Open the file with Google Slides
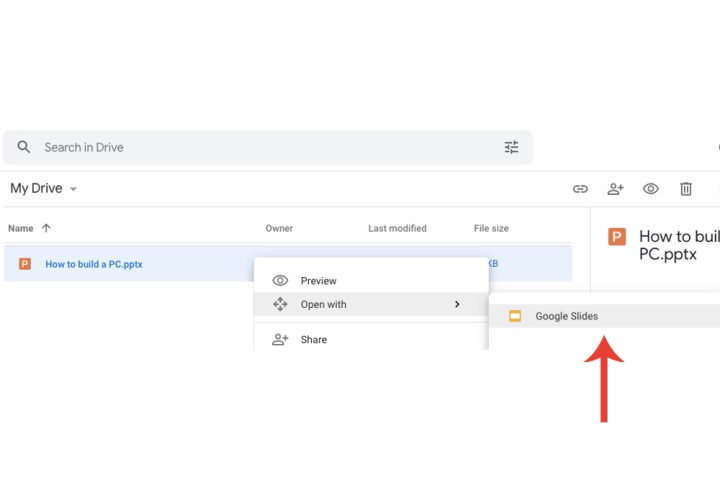The width and height of the screenshot is (720, 480). pyautogui.click(x=566, y=316)
